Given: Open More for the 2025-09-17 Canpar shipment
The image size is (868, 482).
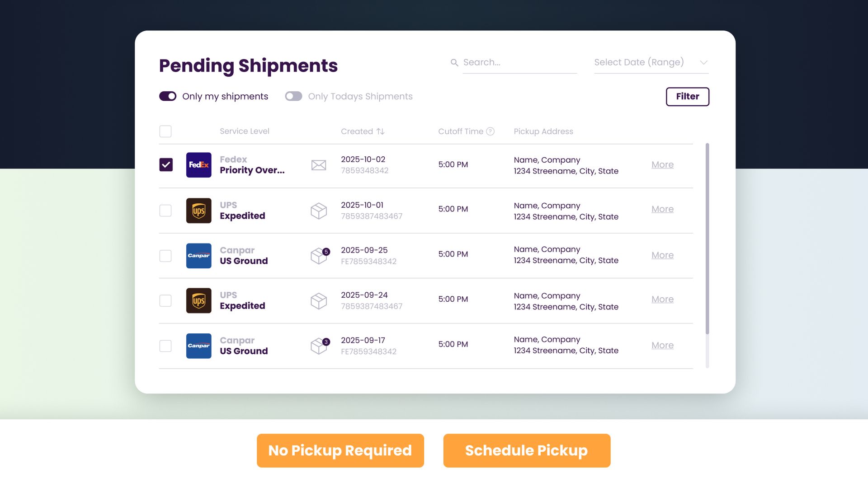Looking at the screenshot, I should [x=662, y=346].
